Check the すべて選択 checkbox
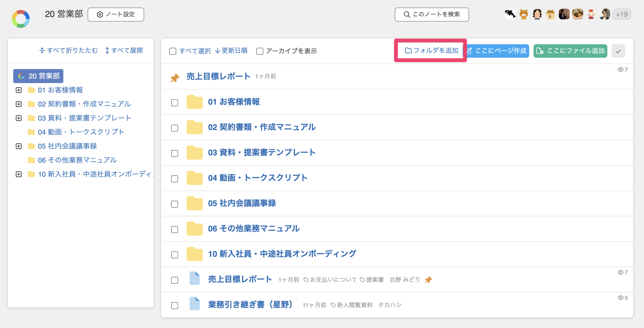 click(173, 51)
